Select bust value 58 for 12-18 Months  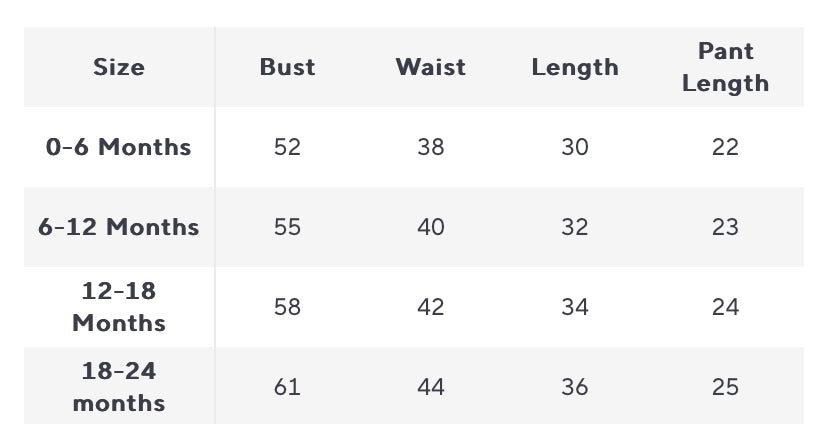click(x=287, y=307)
